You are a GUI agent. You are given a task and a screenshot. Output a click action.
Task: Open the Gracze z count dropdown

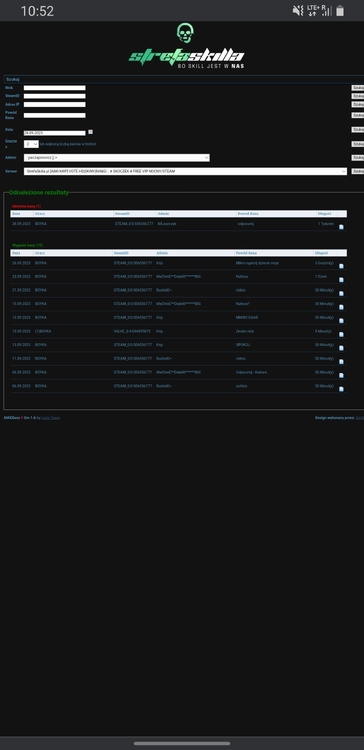point(31,144)
